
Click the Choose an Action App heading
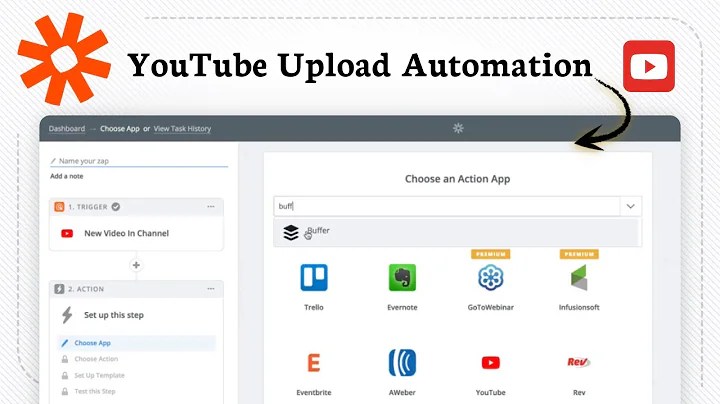457,179
